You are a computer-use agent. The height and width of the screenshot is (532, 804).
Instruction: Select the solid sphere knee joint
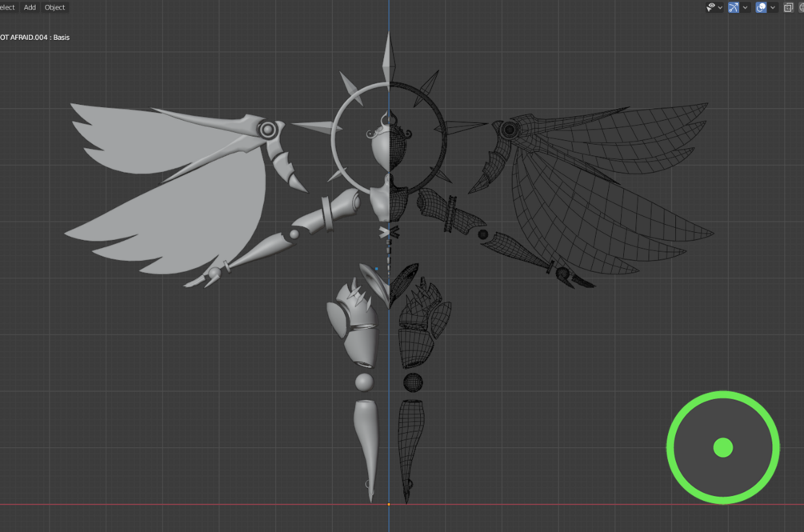pyautogui.click(x=364, y=382)
